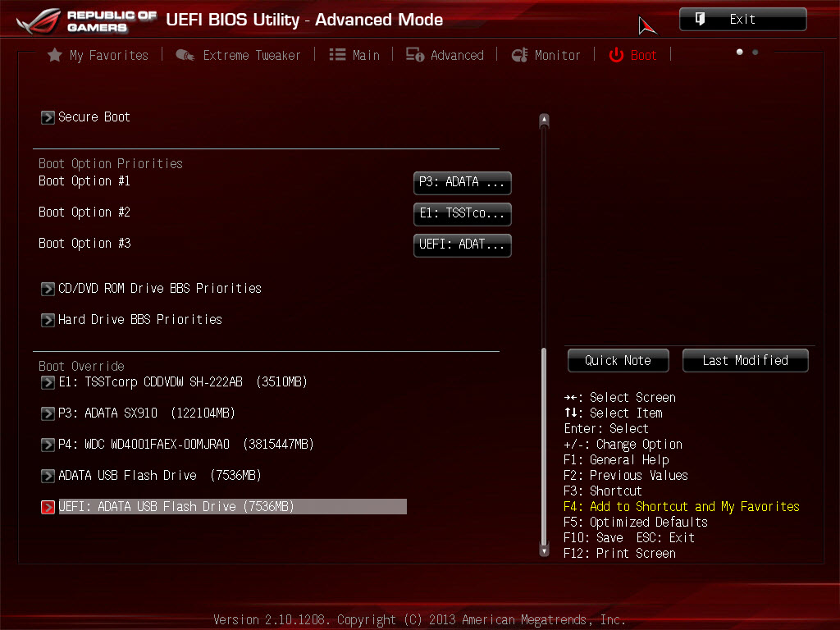Click the F12: Print Screen hint
The width and height of the screenshot is (840, 630).
(x=620, y=554)
